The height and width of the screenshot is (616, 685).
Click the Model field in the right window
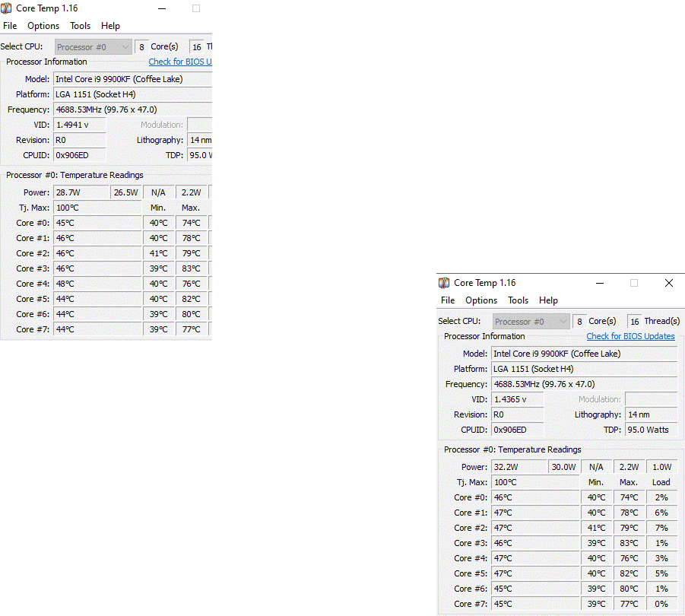585,354
